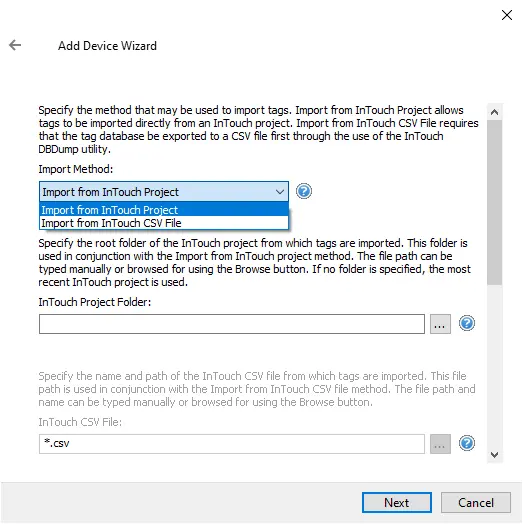Click the browse button next to the CSV file field
Image resolution: width=523 pixels, height=524 pixels.
[440, 444]
